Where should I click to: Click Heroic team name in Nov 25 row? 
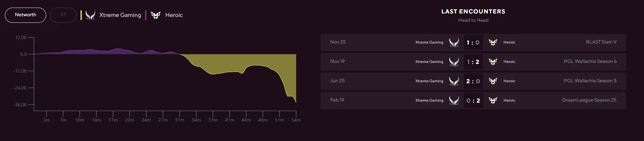[509, 42]
